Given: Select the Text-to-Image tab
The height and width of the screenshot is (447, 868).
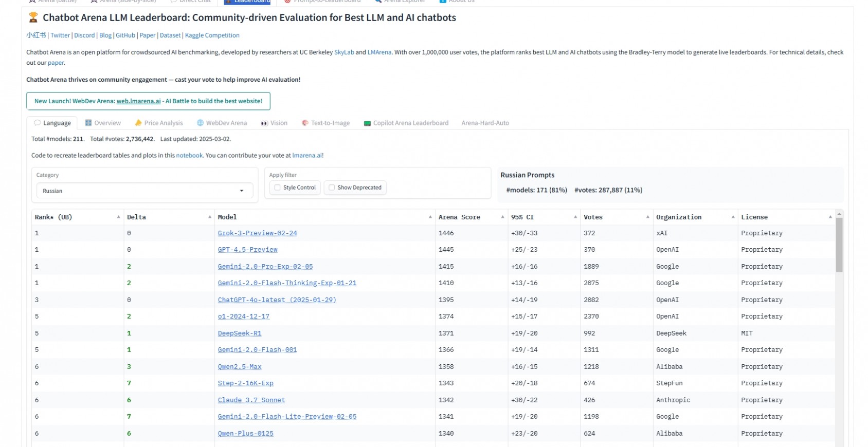Looking at the screenshot, I should tap(325, 123).
